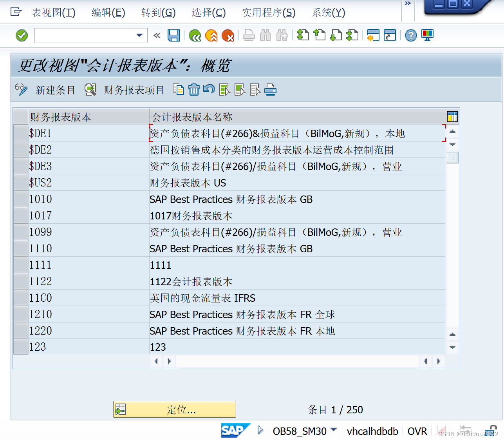Select all entries using the select-all icon
Screen dimensions: 504x440
pos(224,89)
